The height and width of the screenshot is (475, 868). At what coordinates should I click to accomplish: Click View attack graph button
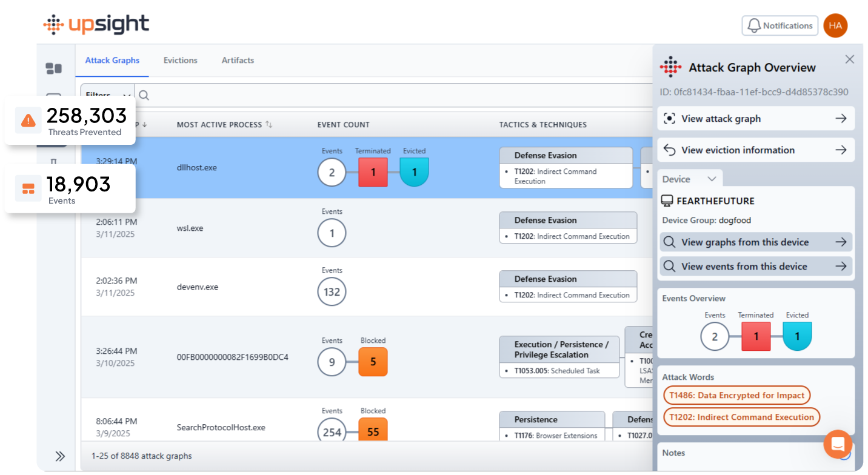click(756, 119)
